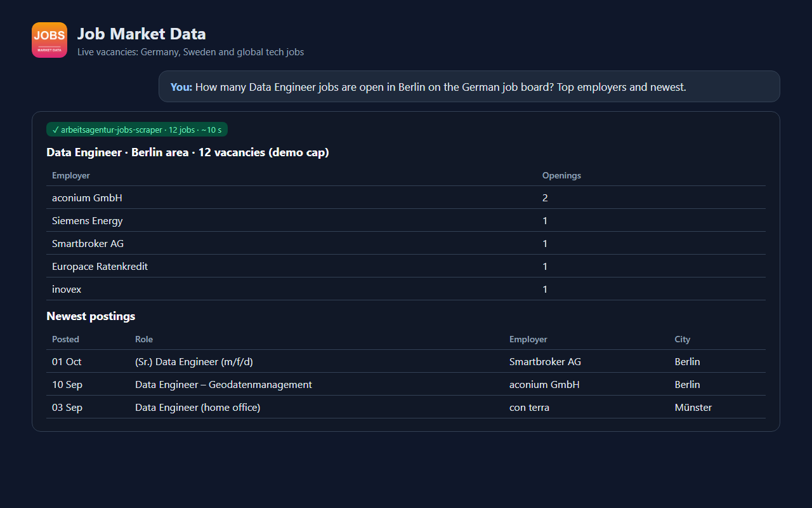Image resolution: width=812 pixels, height=508 pixels.
Task: Click the 03 Sep posting date
Action: click(x=67, y=407)
